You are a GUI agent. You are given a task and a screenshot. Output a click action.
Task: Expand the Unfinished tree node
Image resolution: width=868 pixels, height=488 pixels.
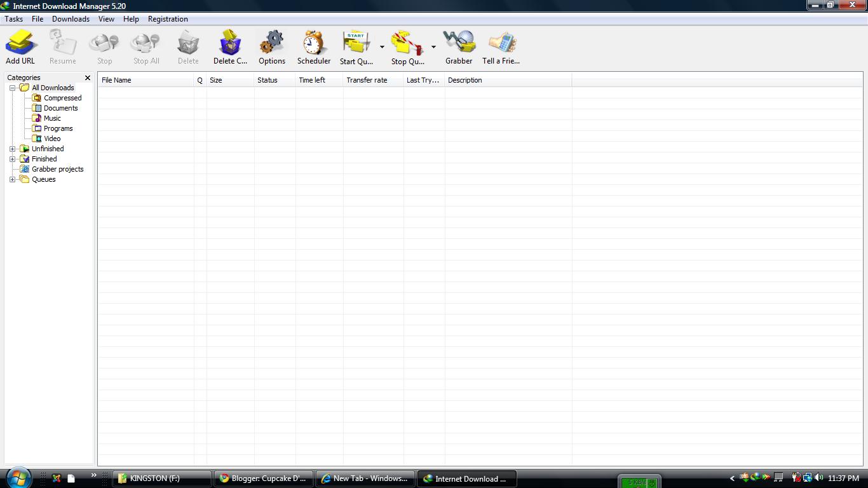(x=12, y=149)
